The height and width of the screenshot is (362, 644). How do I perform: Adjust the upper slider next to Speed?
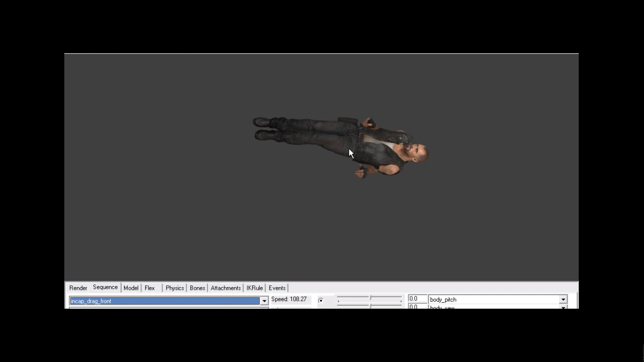tap(370, 298)
